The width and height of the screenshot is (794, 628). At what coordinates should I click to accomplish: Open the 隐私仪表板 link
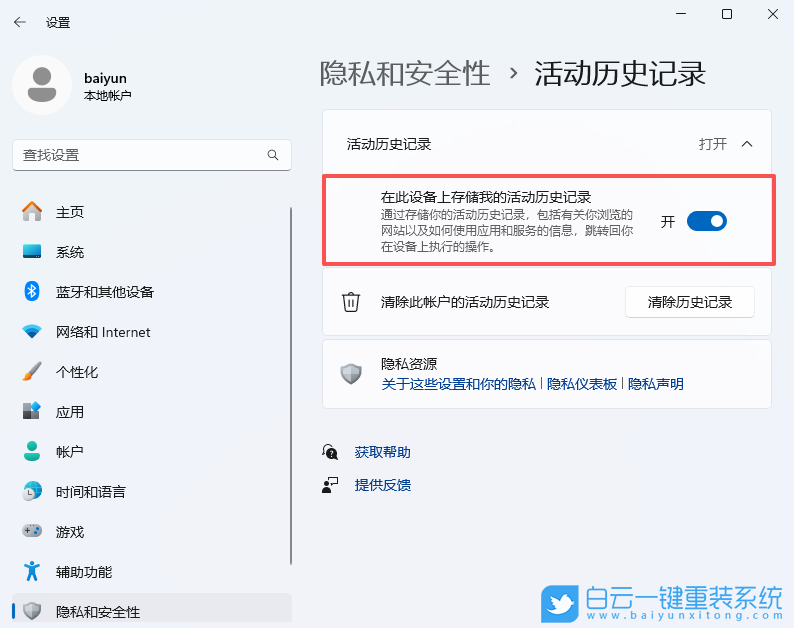point(582,384)
